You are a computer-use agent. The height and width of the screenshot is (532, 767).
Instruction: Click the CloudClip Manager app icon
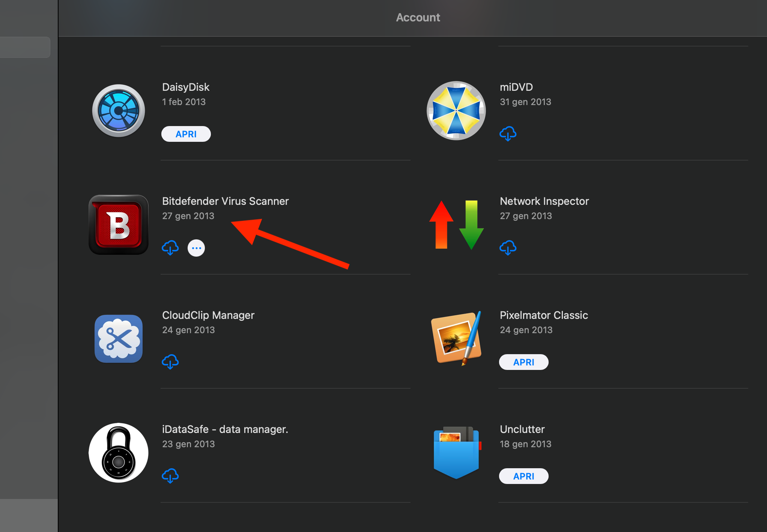point(119,339)
